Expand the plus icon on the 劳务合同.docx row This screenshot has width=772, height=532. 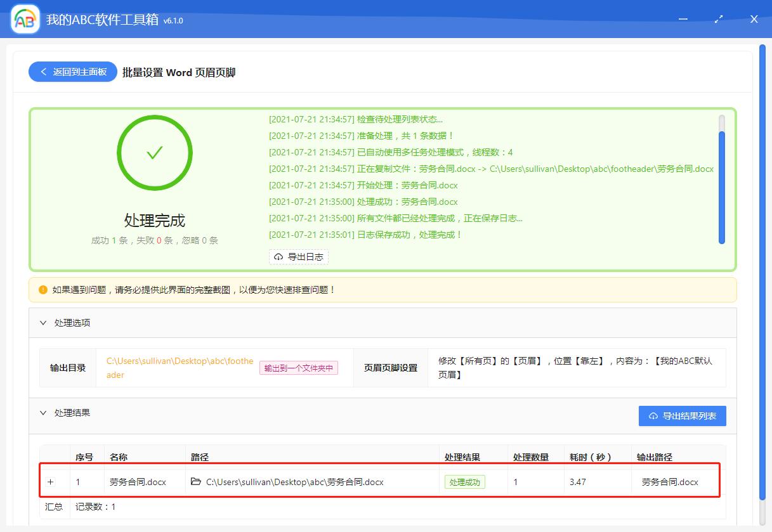51,481
